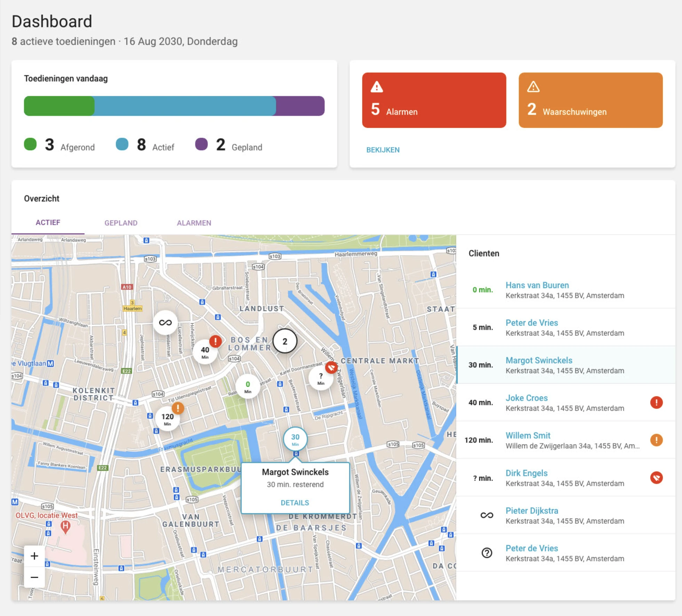The height and width of the screenshot is (616, 682).
Task: Open the 5 Alarmen red card
Action: (434, 100)
